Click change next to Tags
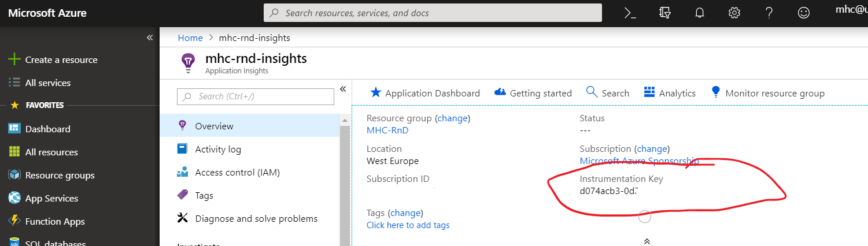Image resolution: width=868 pixels, height=246 pixels. pos(405,213)
